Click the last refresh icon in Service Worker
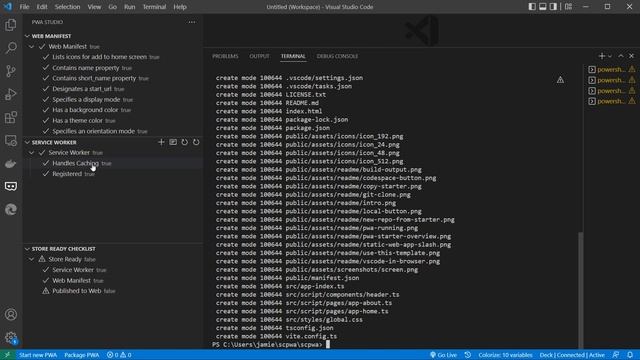This screenshot has width=640, height=360. 196,142
